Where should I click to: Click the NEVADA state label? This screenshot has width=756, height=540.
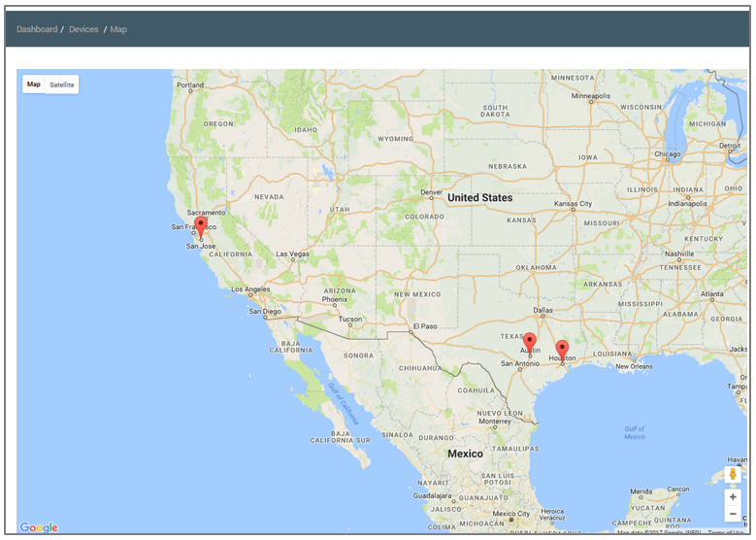coord(269,197)
